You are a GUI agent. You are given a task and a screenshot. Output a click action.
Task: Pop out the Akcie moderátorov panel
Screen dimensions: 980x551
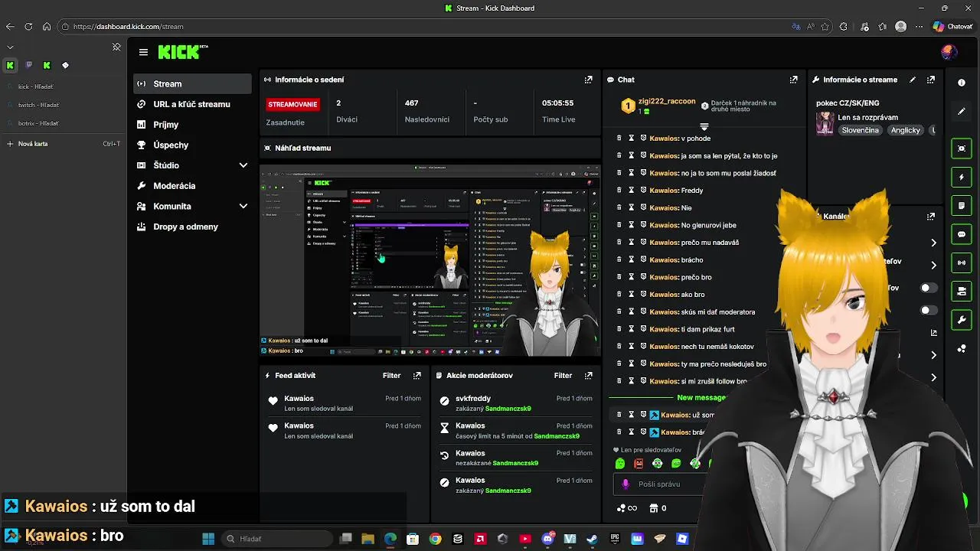click(588, 376)
